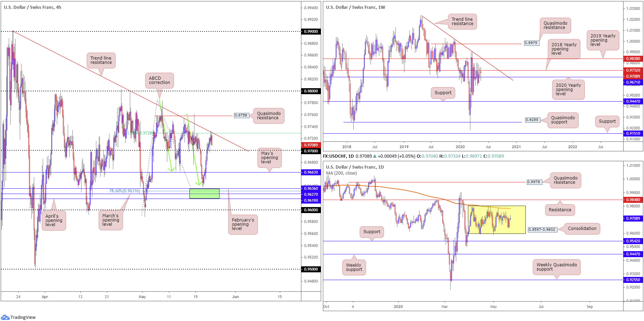
Task: Click the U.S. Dollar / Swiss Franc, 4h title
Action: [x=32, y=7]
